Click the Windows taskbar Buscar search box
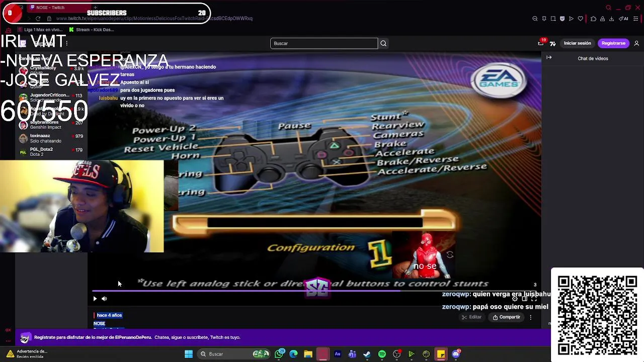Screen dimensions: 644x362 coord(233,354)
